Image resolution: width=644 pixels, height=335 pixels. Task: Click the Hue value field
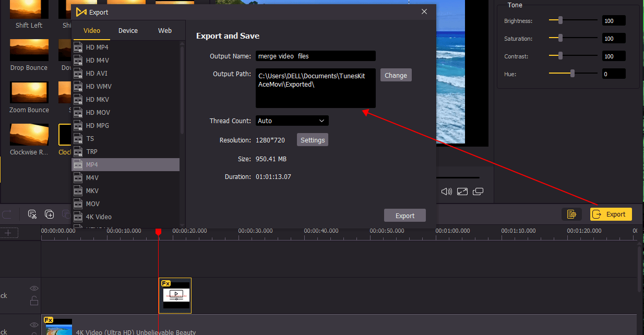[614, 74]
